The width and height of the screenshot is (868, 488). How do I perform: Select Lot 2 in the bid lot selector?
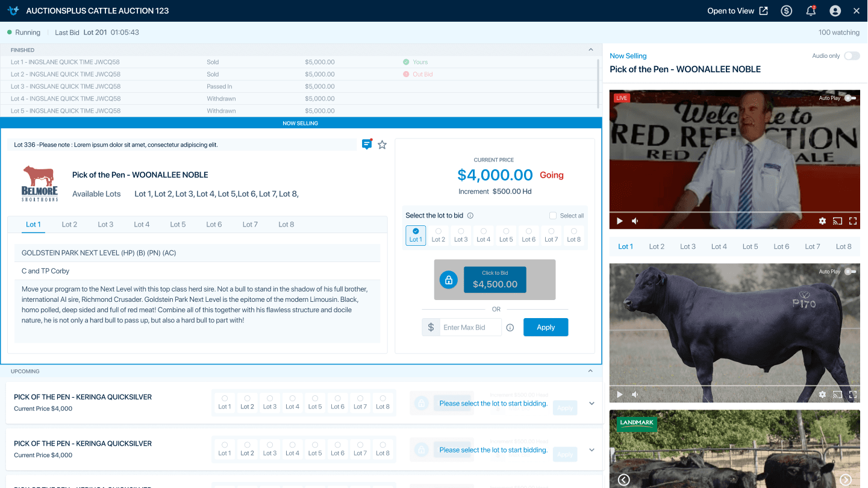[x=439, y=235]
